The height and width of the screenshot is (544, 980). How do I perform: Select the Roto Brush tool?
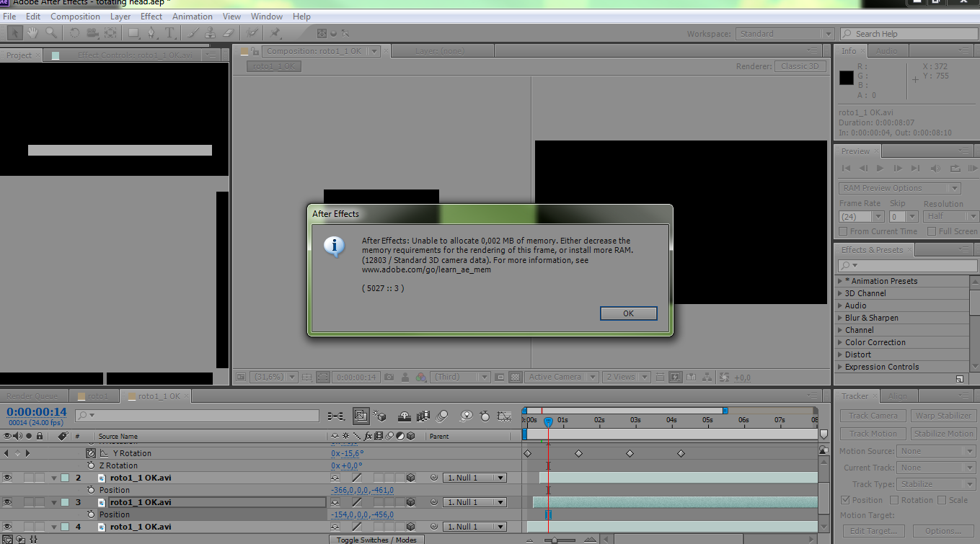[252, 32]
